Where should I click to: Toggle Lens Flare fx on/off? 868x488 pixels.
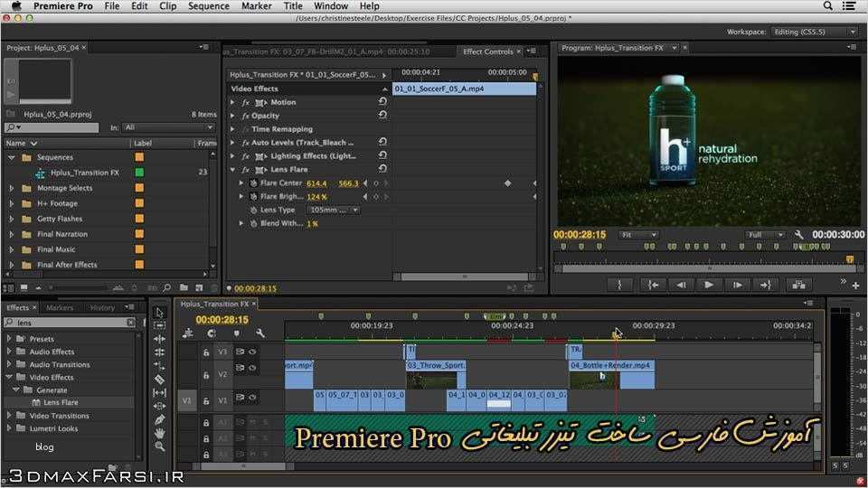[x=245, y=169]
